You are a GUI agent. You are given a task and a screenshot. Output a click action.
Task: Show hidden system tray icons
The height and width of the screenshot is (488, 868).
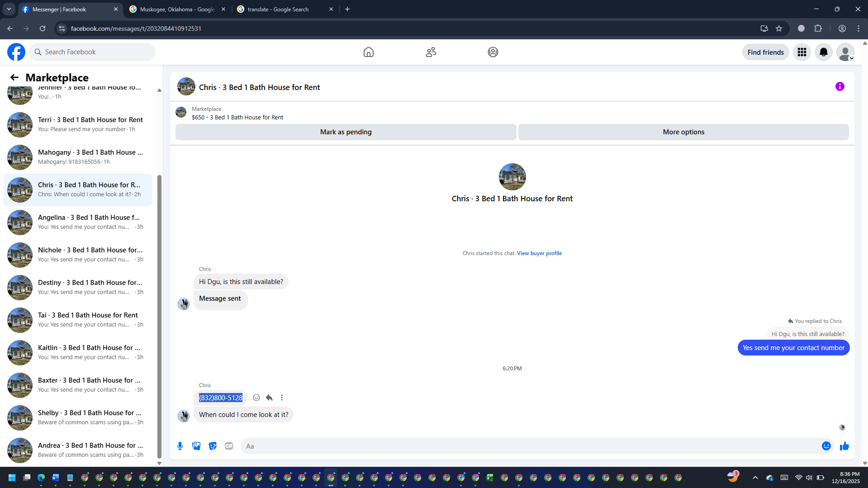point(755,478)
